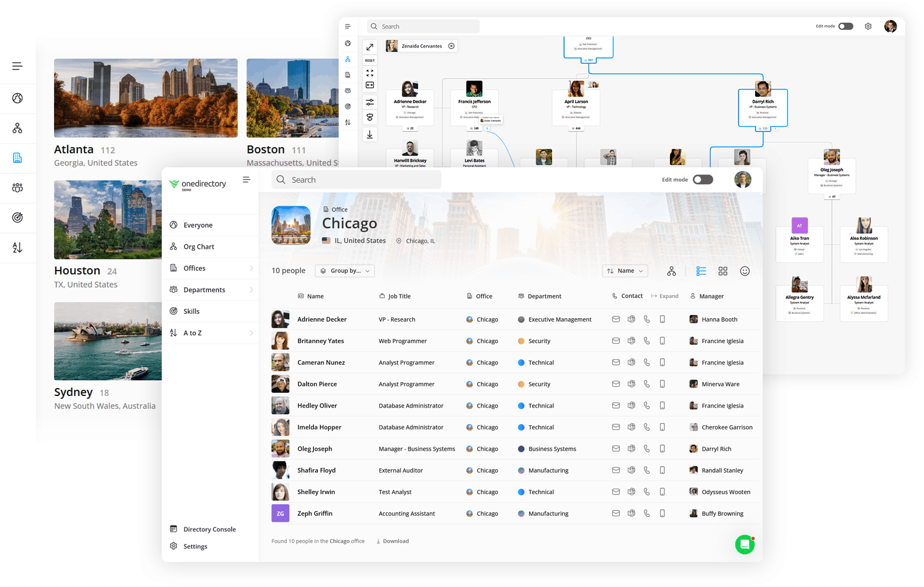Collapse sidebar with hamburger icon next to onedirectory
This screenshot has width=924, height=587.
pos(246,179)
